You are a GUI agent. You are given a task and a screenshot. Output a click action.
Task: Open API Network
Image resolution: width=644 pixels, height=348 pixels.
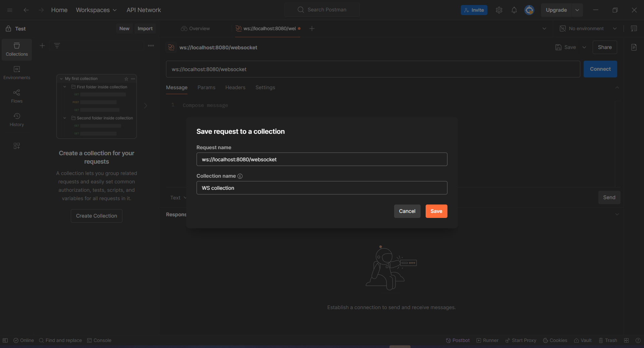tap(144, 10)
